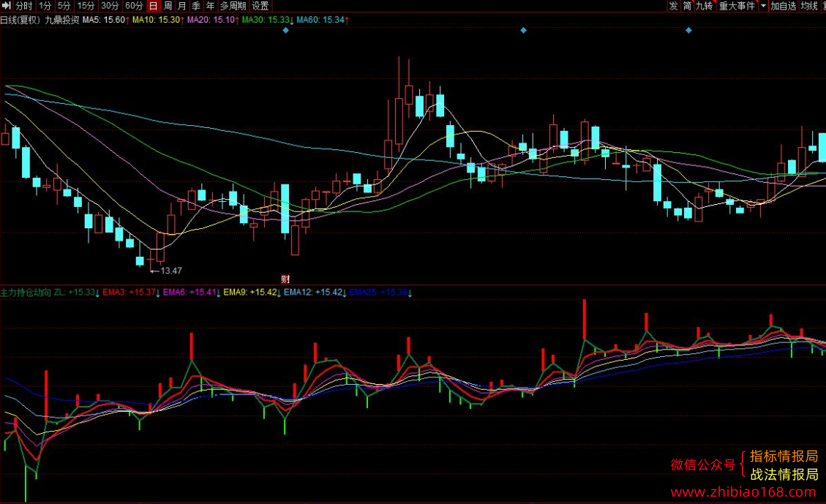The width and height of the screenshot is (826, 504).
Task: Click the 发 toolbar button
Action: click(673, 6)
